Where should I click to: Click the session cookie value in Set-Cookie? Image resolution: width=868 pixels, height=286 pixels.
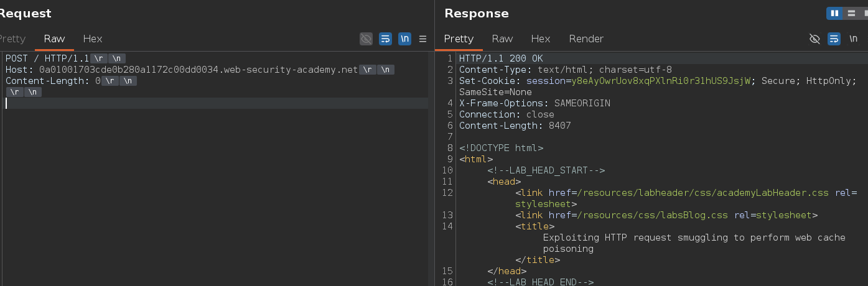[661, 81]
